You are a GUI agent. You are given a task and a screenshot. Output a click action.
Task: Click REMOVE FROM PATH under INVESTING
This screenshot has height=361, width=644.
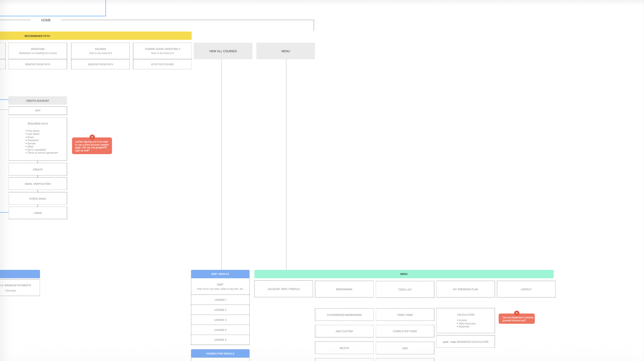pos(38,64)
